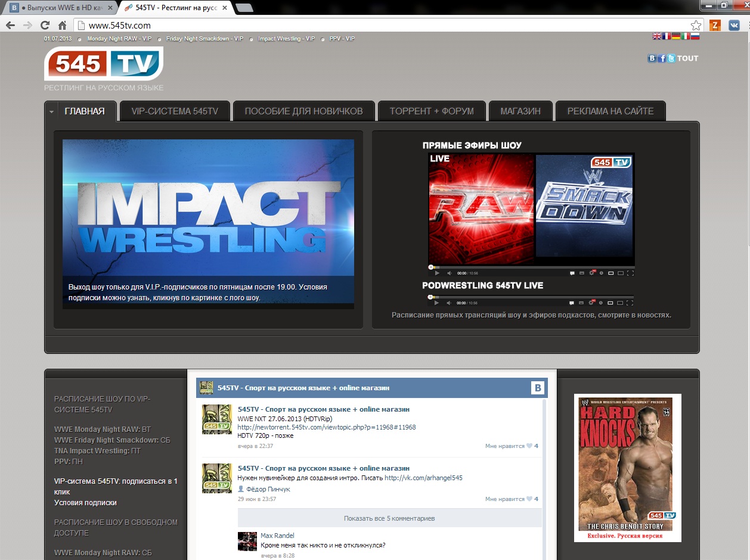Switch site language with the UK flag
This screenshot has width=750, height=560.
(x=657, y=36)
